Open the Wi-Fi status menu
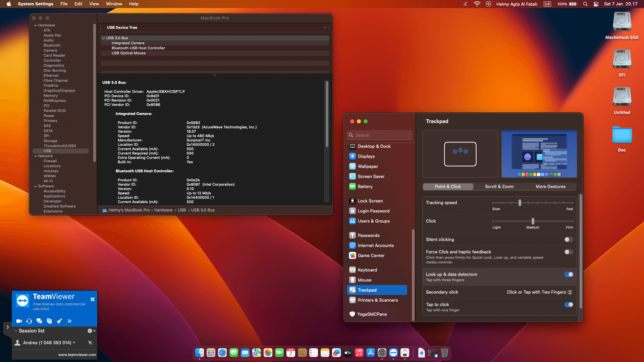This screenshot has width=644, height=362. pyautogui.click(x=477, y=4)
